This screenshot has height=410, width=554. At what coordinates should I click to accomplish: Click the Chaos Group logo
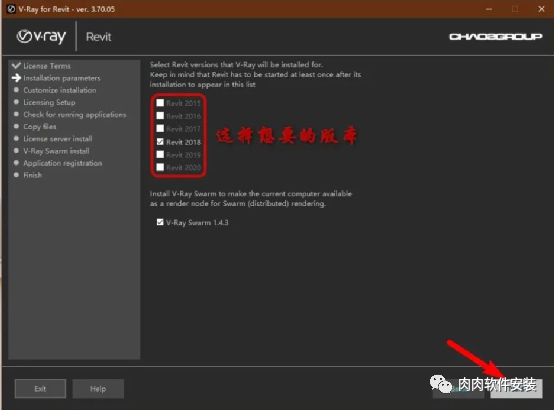tap(495, 37)
